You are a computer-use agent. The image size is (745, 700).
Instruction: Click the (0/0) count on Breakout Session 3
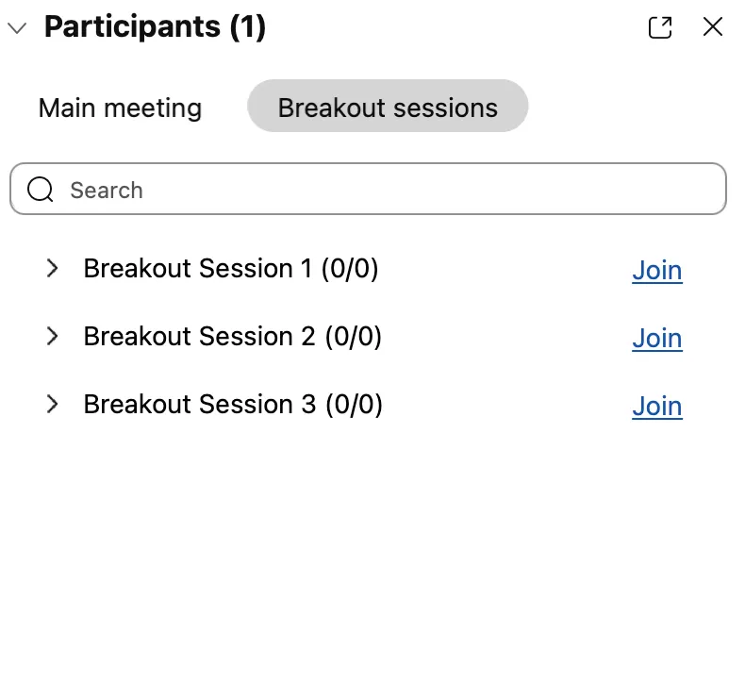[355, 405]
